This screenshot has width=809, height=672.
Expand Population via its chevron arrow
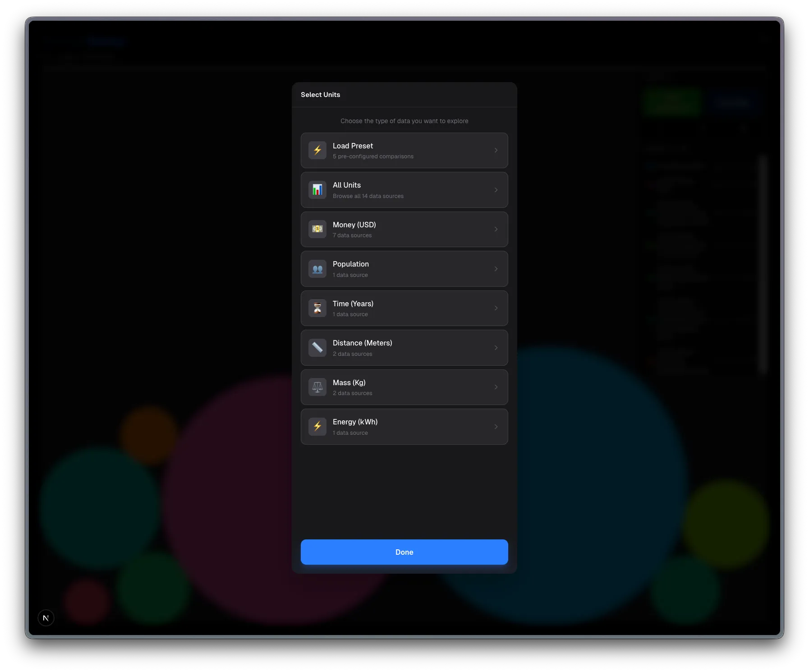tap(496, 269)
